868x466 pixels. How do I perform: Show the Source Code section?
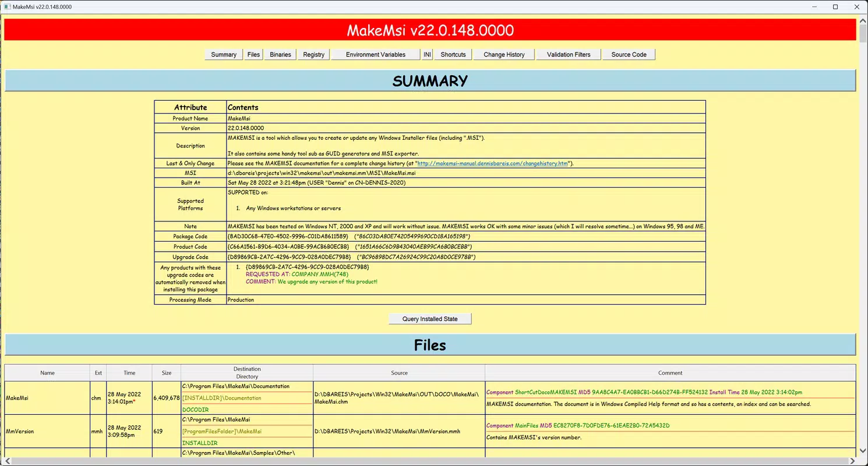629,55
